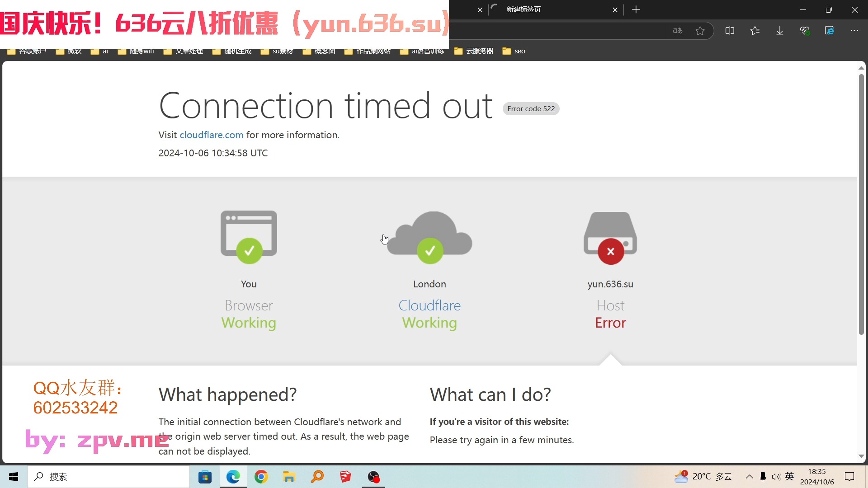Click the taskbar 搜索 search box
Screen dimensions: 868x488
pyautogui.click(x=108, y=477)
